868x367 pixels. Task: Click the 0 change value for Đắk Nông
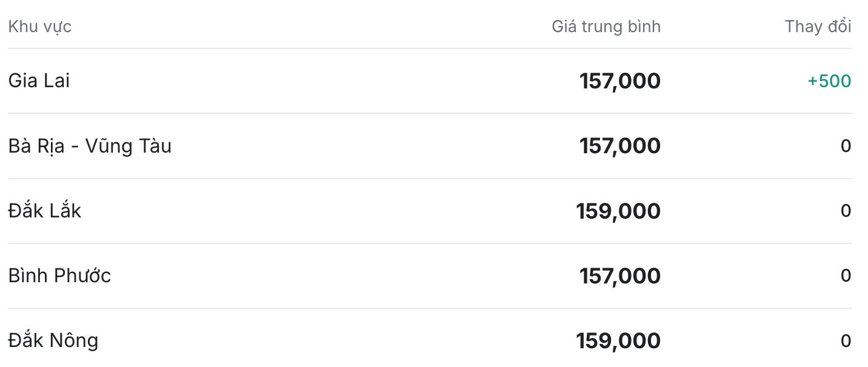[846, 341]
